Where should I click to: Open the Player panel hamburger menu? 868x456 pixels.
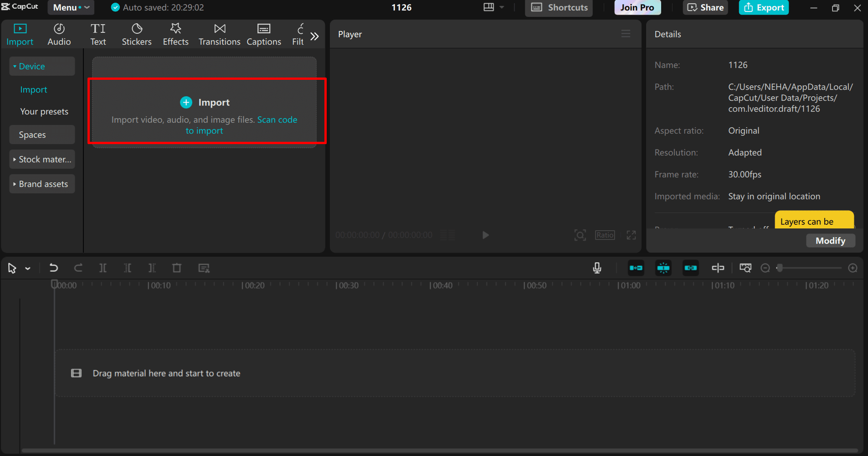click(626, 34)
